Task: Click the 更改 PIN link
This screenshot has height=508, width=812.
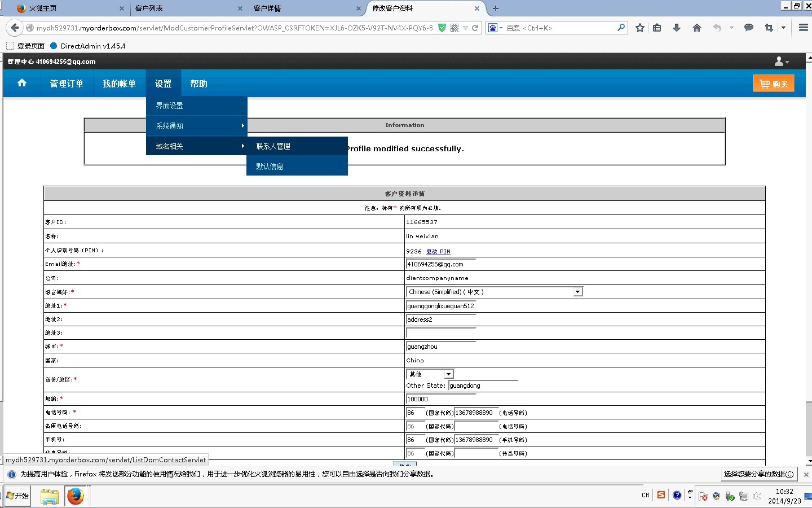Action: [x=438, y=252]
